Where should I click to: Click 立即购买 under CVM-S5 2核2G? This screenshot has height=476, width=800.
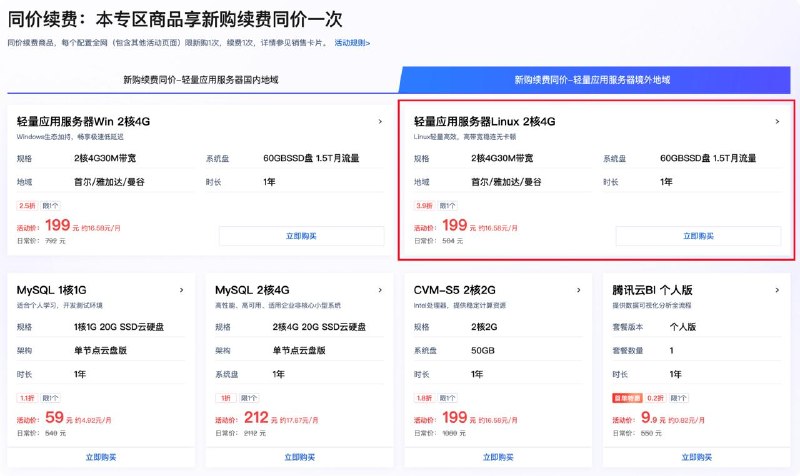[x=498, y=457]
